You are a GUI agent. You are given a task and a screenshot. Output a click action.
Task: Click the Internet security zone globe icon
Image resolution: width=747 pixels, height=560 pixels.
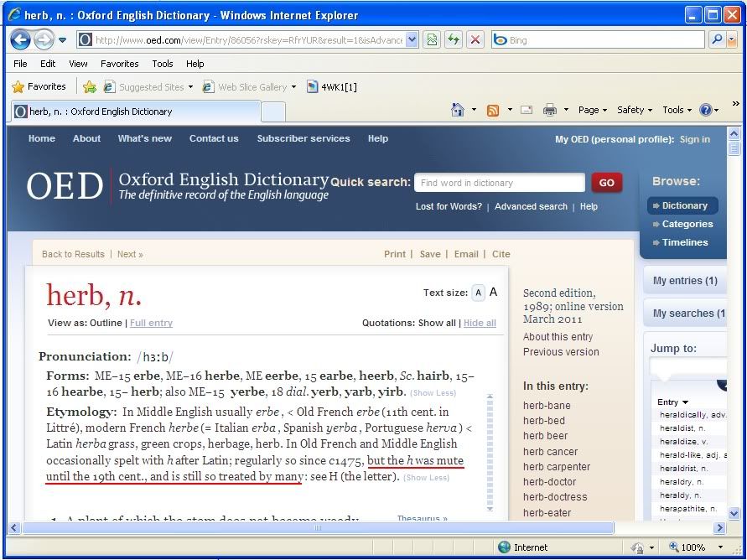tap(504, 547)
